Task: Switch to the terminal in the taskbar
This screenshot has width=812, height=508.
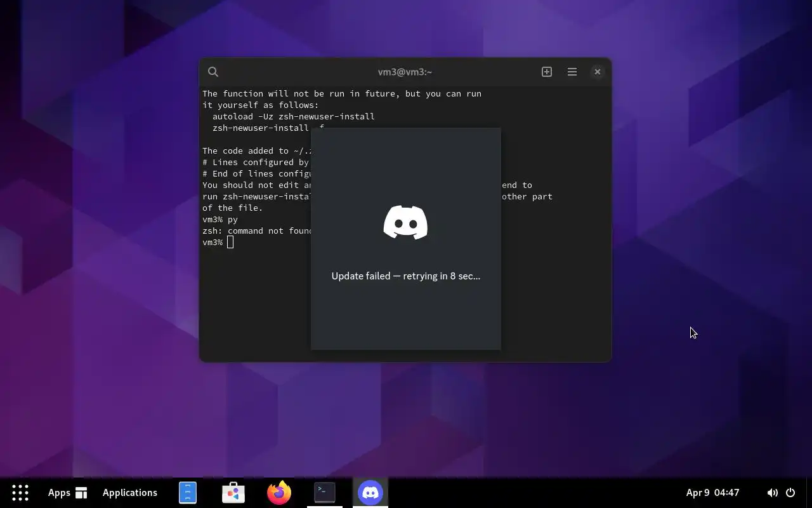Action: [325, 492]
